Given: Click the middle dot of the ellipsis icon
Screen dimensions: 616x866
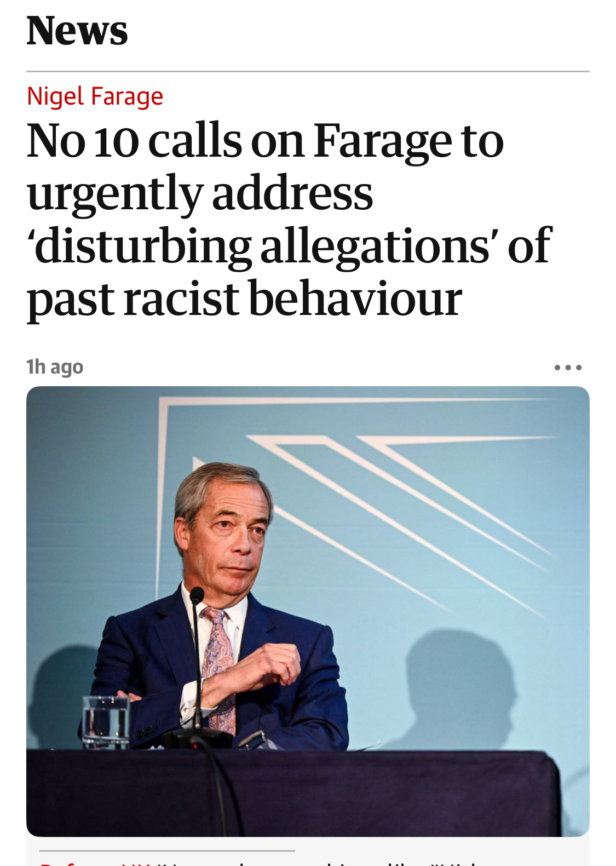Looking at the screenshot, I should pos(568,367).
